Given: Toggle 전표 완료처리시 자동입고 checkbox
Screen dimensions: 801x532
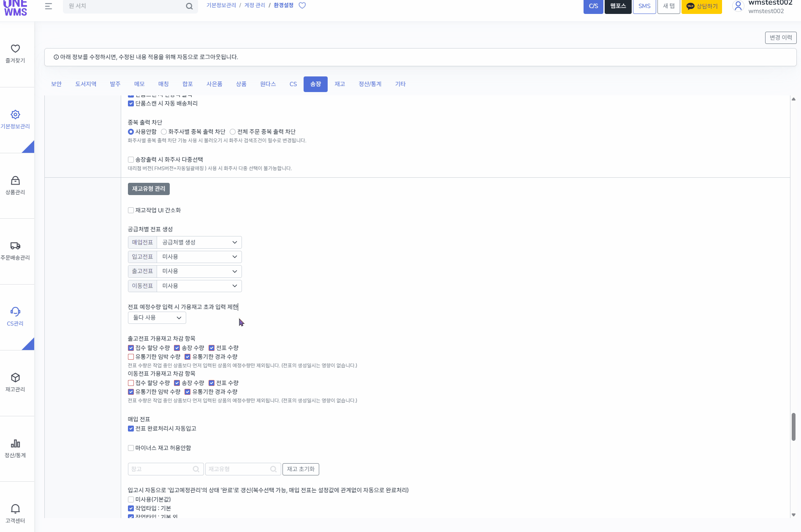Looking at the screenshot, I should pos(131,429).
